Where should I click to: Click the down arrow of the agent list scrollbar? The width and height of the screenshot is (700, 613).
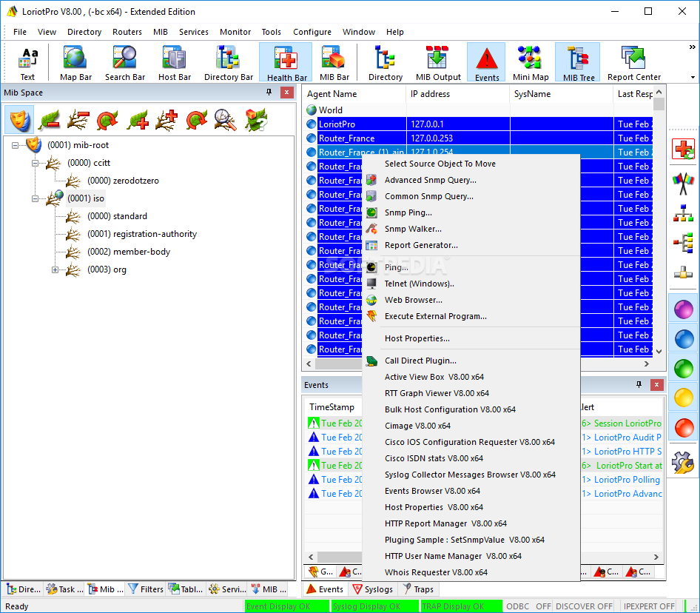click(x=659, y=352)
